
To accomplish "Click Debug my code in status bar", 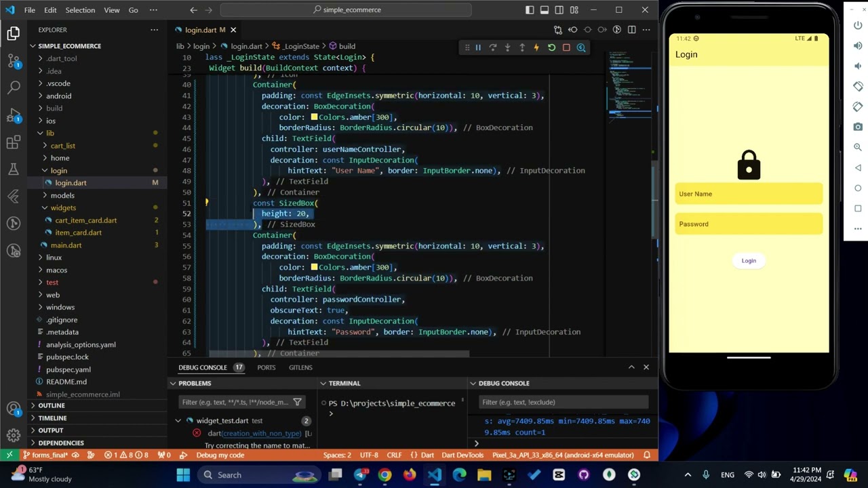I will pos(220,455).
